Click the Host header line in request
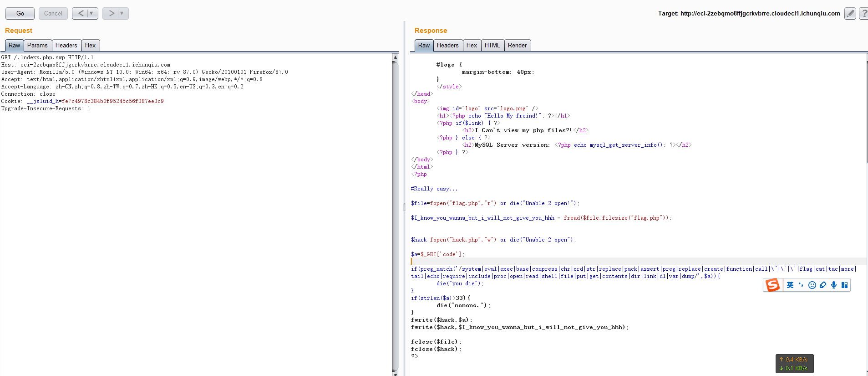 pyautogui.click(x=86, y=65)
